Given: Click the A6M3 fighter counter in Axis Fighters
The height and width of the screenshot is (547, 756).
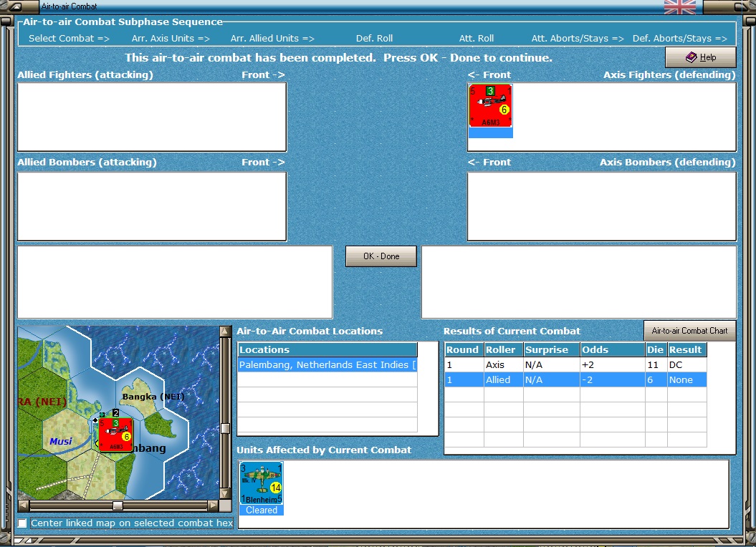Looking at the screenshot, I should pyautogui.click(x=490, y=105).
